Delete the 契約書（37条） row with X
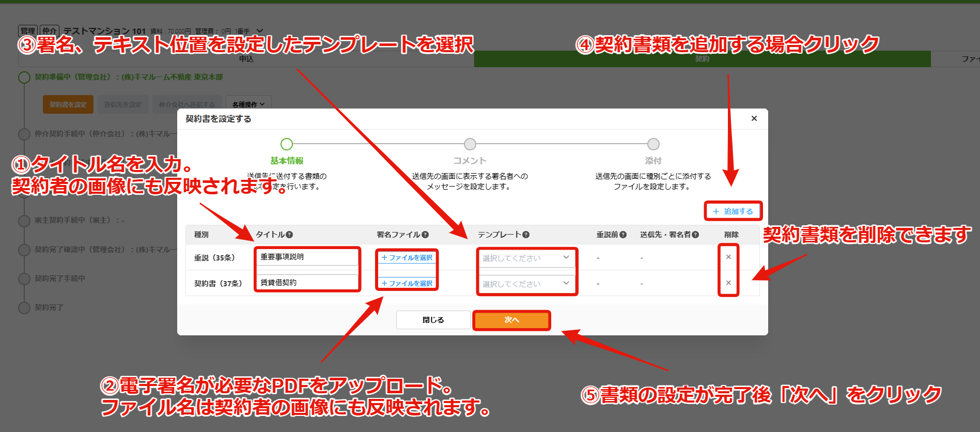The height and width of the screenshot is (432, 980). click(x=728, y=283)
